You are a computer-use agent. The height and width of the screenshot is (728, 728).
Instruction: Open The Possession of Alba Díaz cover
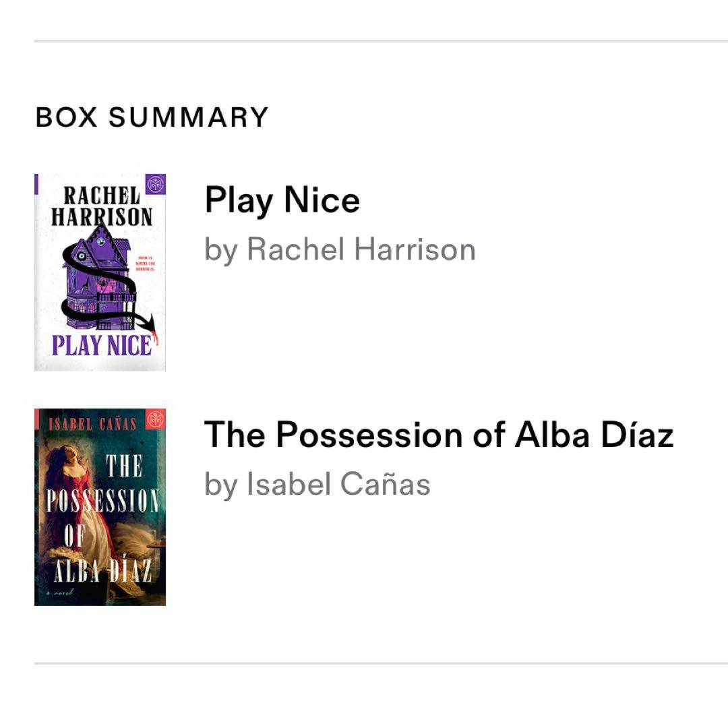pos(100,507)
